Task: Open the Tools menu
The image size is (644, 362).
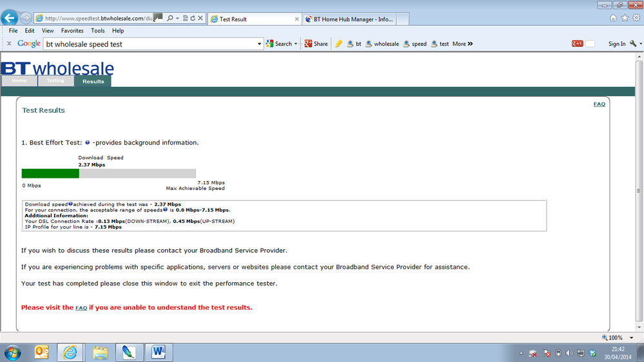Action: [98, 31]
